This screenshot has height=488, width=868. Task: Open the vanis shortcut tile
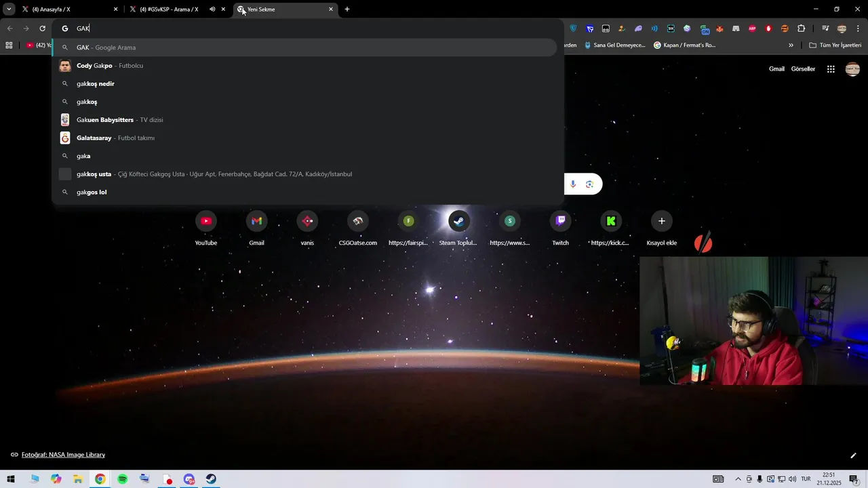307,228
